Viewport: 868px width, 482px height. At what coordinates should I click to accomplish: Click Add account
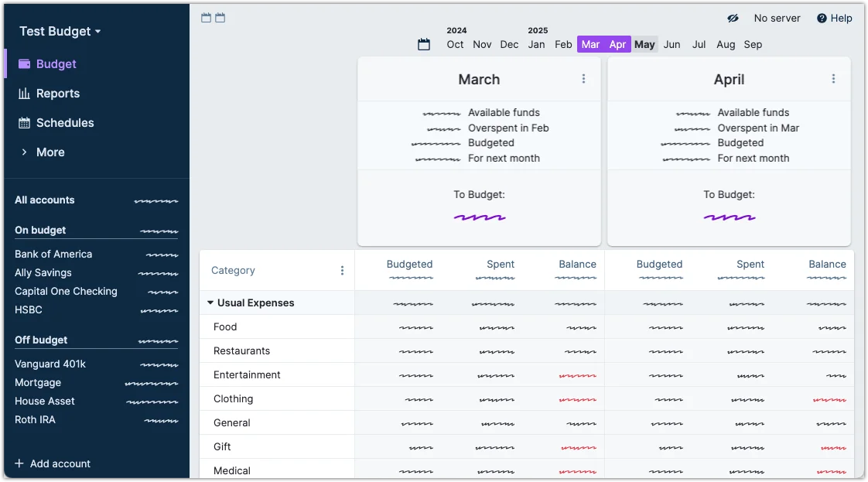click(x=53, y=463)
